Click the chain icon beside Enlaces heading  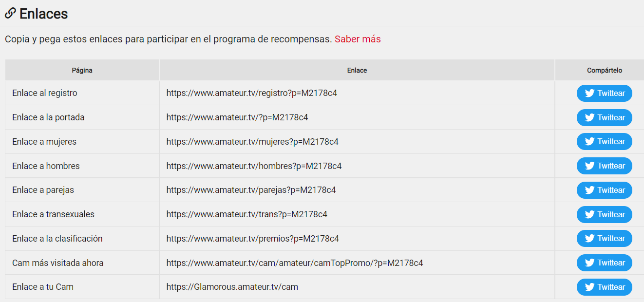10,14
